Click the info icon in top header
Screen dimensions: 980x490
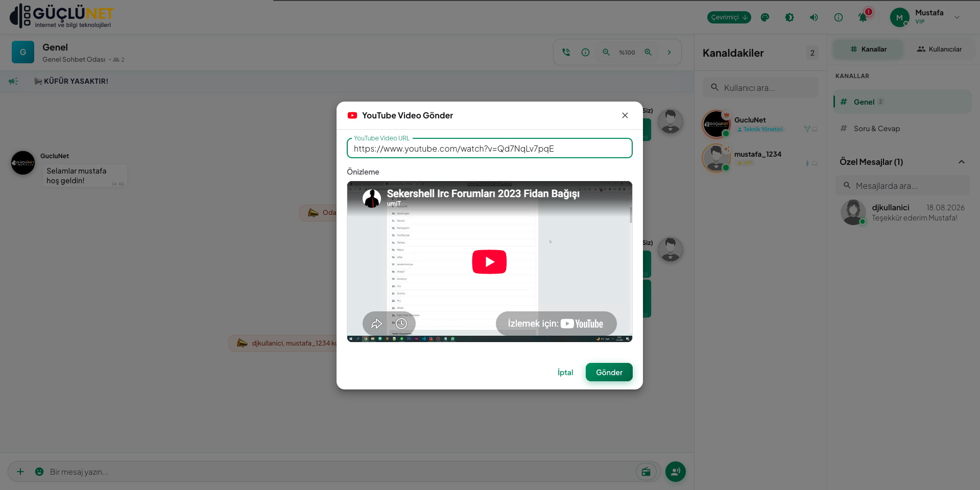tap(838, 17)
